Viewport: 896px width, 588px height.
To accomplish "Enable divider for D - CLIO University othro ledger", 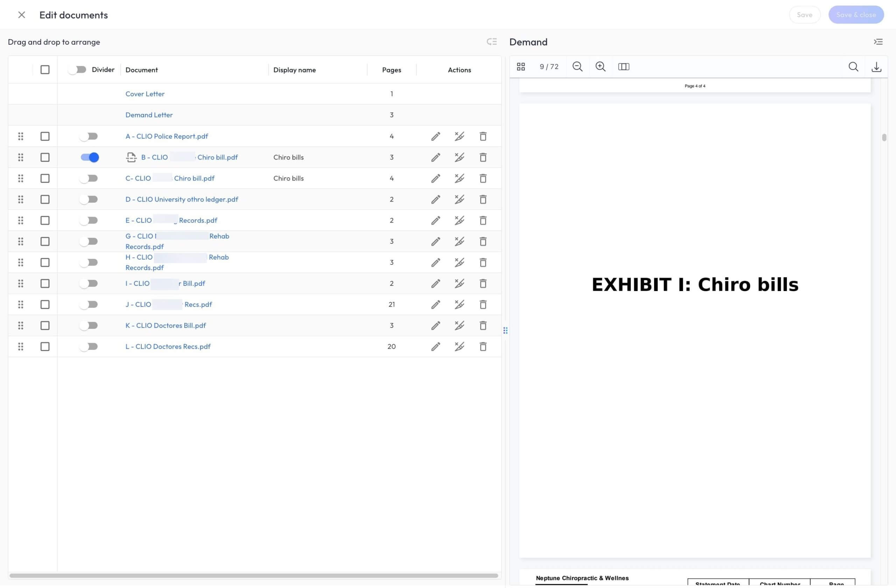I will coord(89,199).
